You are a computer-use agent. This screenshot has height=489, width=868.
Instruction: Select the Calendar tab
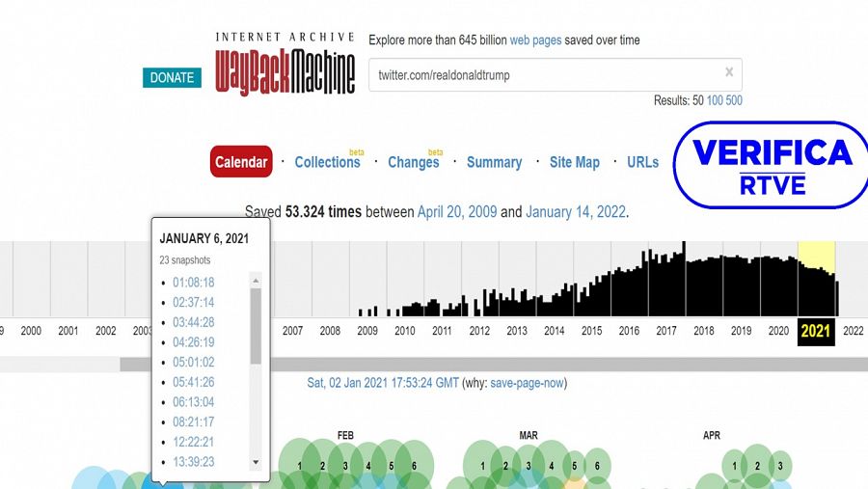pyautogui.click(x=241, y=162)
